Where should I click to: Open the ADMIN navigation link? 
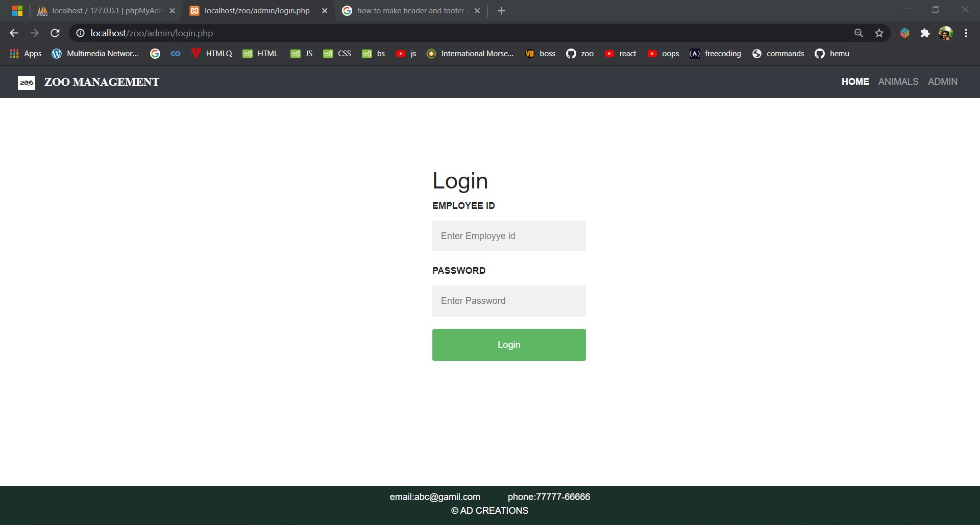click(943, 81)
